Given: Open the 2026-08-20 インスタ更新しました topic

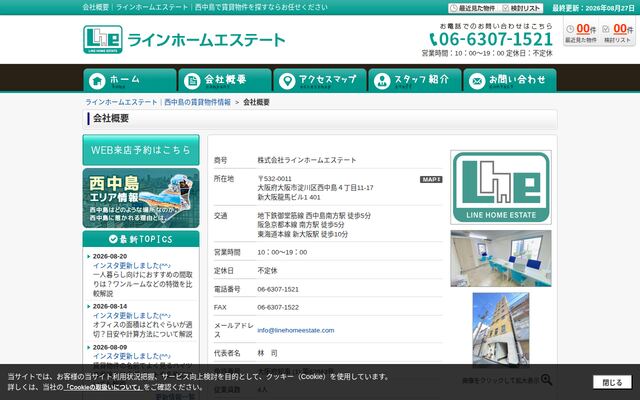Looking at the screenshot, I should point(131,265).
